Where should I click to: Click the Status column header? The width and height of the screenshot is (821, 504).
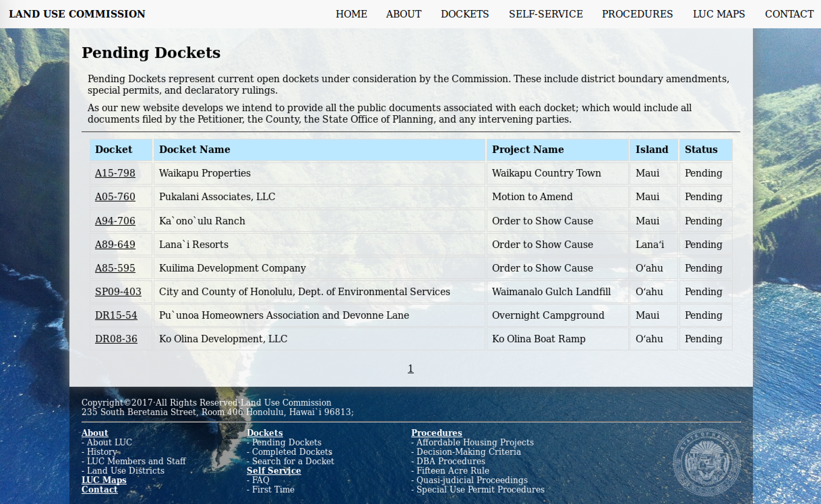701,150
